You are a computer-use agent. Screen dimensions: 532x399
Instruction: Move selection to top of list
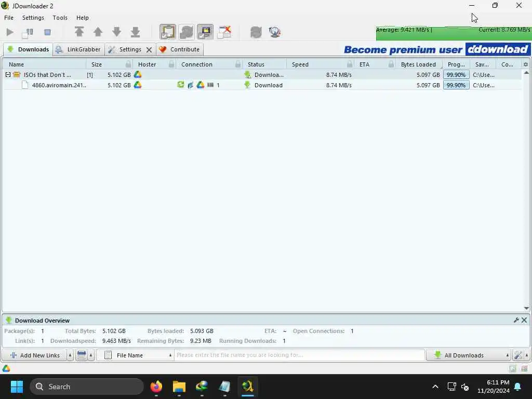(x=79, y=32)
